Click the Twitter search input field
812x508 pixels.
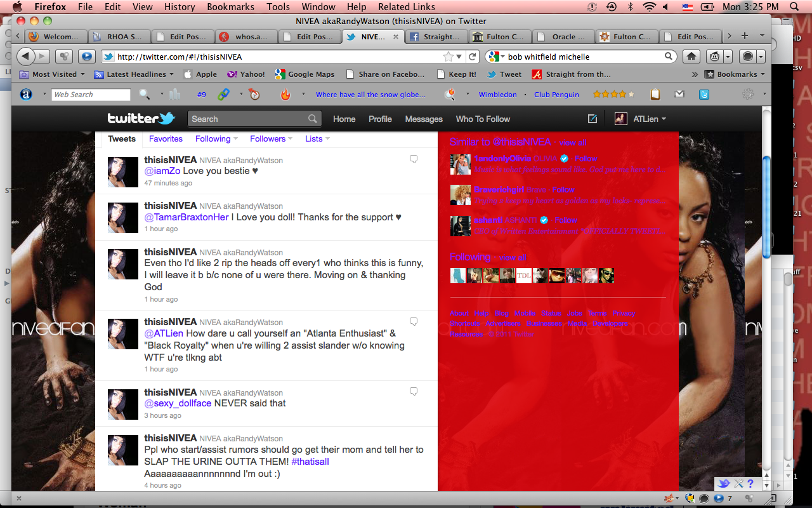point(249,119)
